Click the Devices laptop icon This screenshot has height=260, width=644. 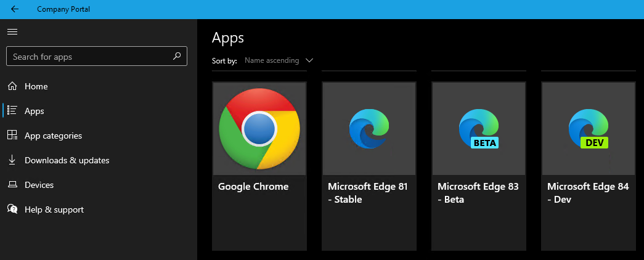pos(12,185)
